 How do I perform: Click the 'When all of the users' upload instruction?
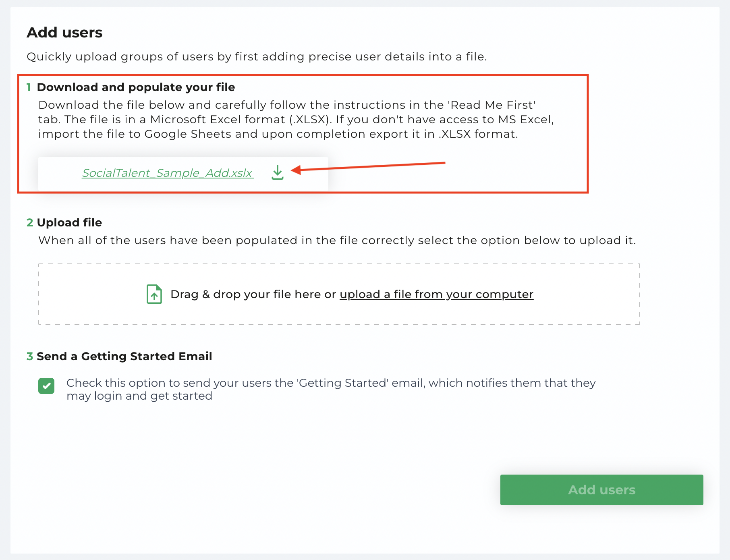point(337,240)
